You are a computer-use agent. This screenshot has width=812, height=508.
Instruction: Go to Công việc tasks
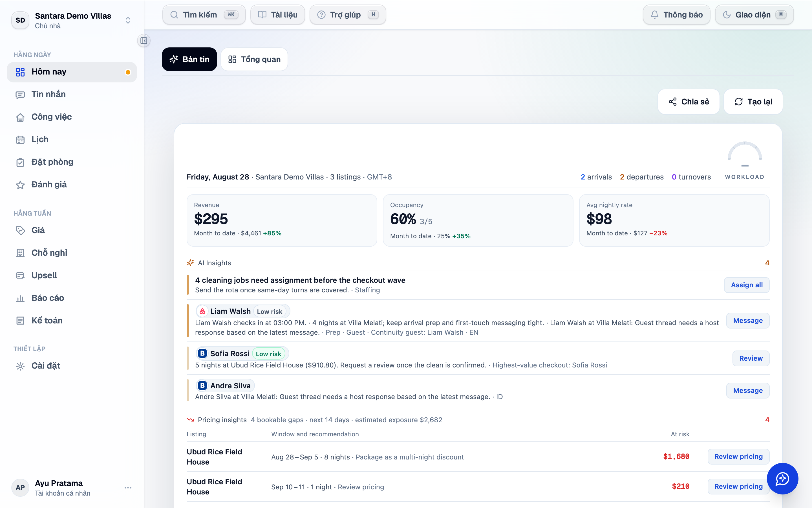tap(72, 117)
